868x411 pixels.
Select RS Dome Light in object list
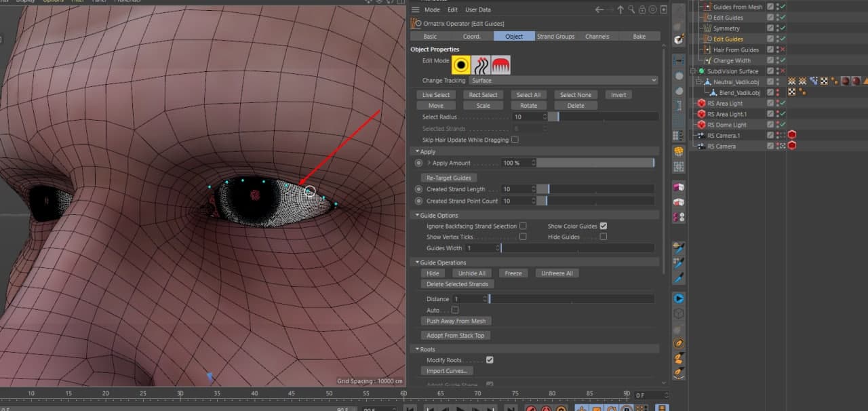tap(726, 125)
